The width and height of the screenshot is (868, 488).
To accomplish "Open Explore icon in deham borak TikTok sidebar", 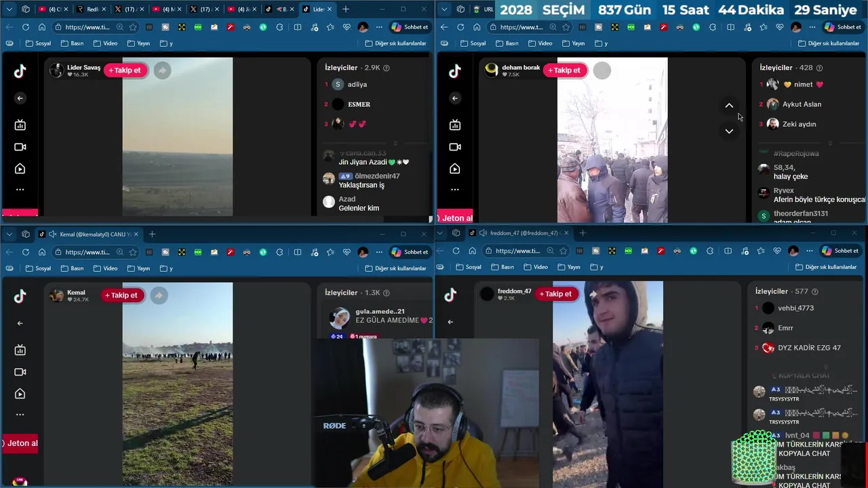I will 455,169.
